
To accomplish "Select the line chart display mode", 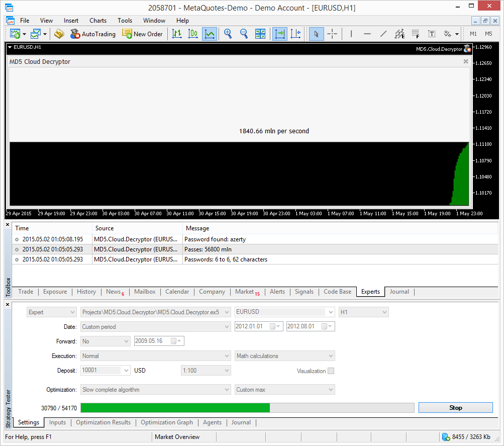I will click(210, 34).
